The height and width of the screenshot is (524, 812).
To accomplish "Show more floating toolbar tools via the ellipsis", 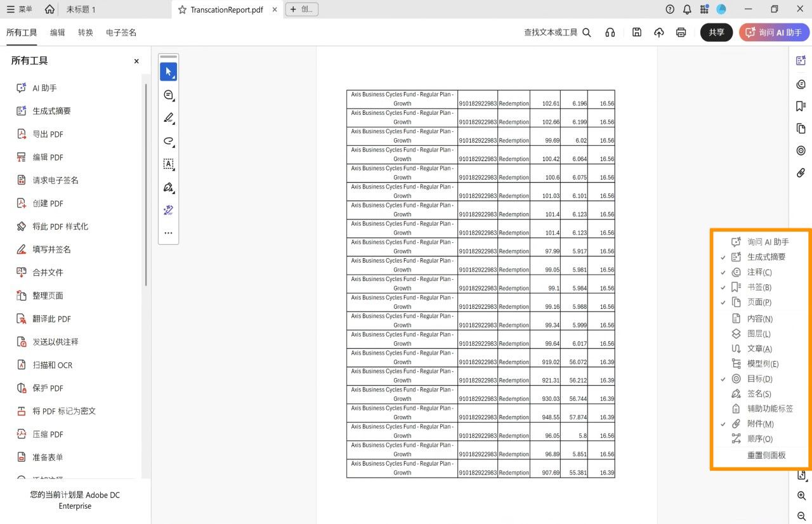I will [x=168, y=233].
